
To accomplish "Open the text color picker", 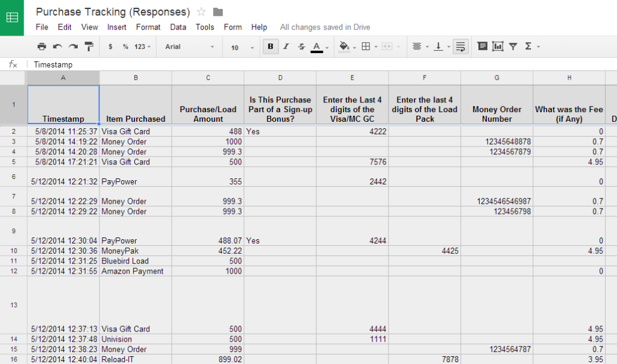I will (317, 46).
